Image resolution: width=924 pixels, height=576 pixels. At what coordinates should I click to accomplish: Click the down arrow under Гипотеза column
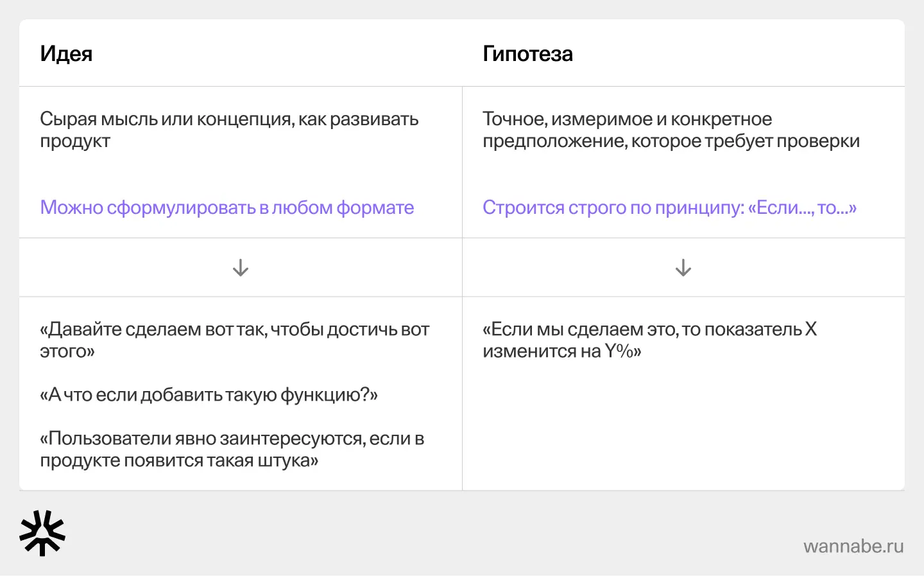pyautogui.click(x=683, y=267)
